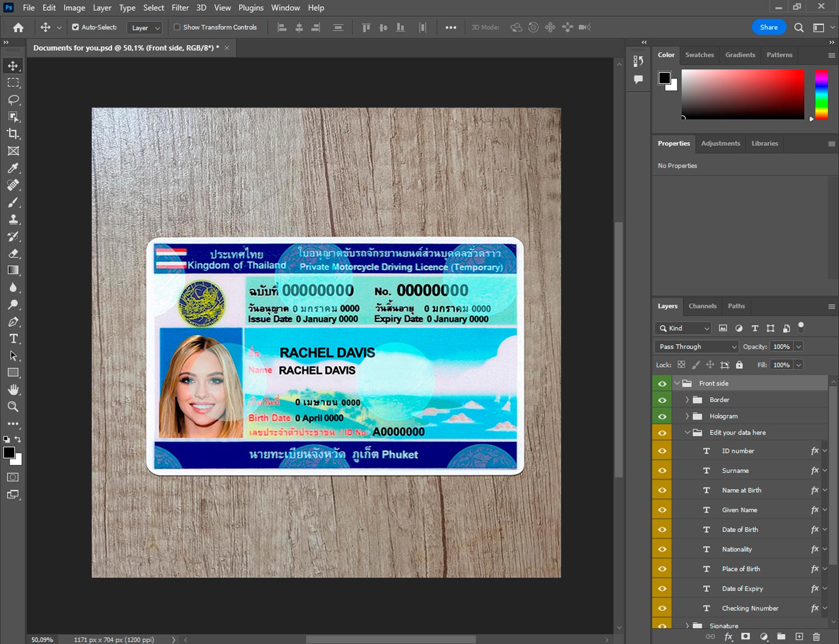839x644 pixels.
Task: Uncheck the Auto-Select checkbox
Action: tap(76, 27)
